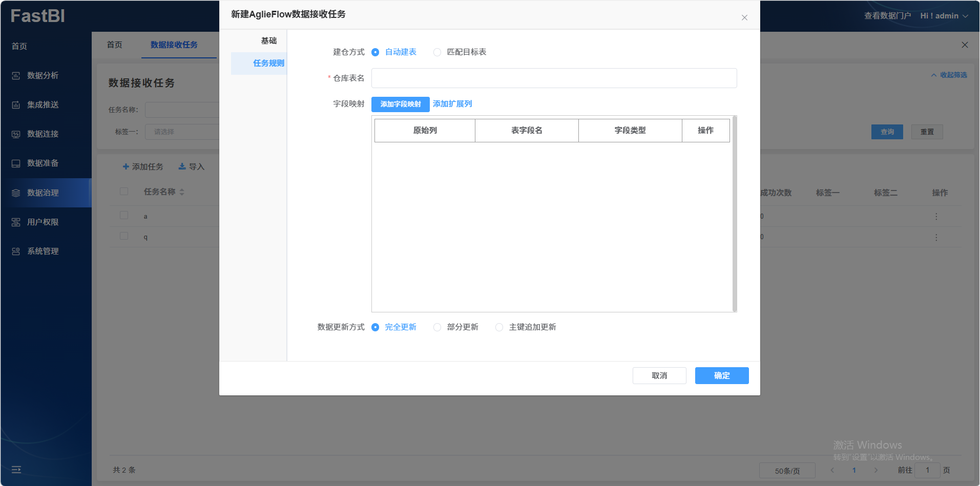The width and height of the screenshot is (980, 486).
Task: Expand the admin user dropdown menu
Action: 944,16
